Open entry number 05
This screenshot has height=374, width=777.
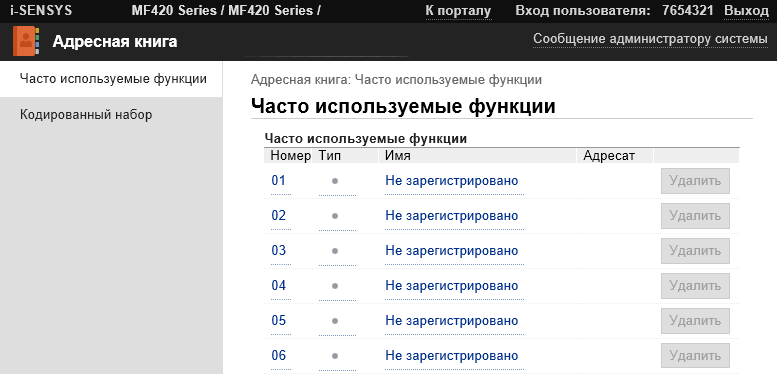(279, 321)
